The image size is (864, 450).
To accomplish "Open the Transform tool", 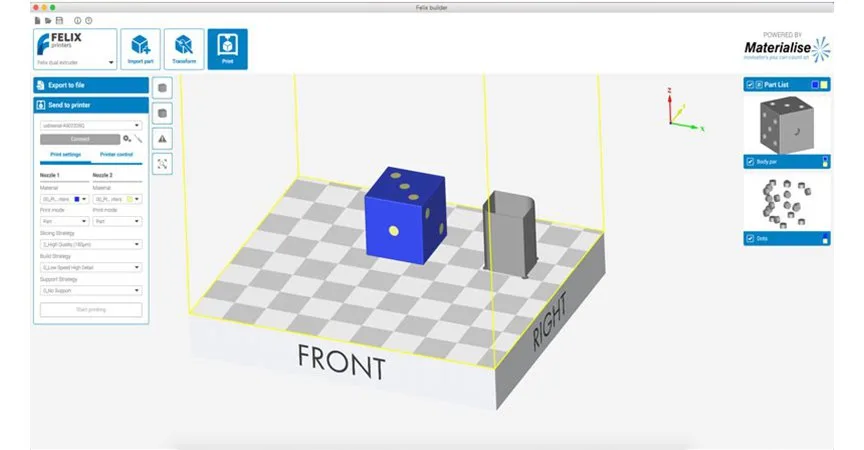I will pyautogui.click(x=184, y=49).
